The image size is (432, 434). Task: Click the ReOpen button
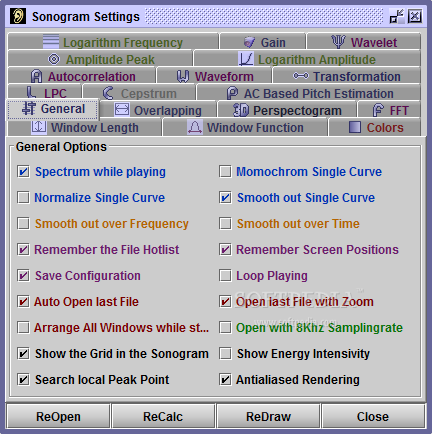pos(58,416)
